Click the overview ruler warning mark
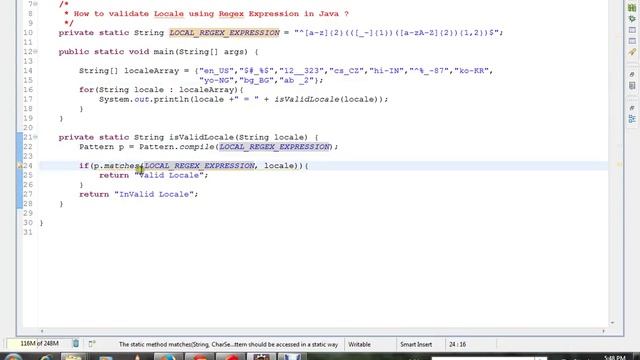Image resolution: width=640 pixels, height=360 pixels. [x=619, y=165]
